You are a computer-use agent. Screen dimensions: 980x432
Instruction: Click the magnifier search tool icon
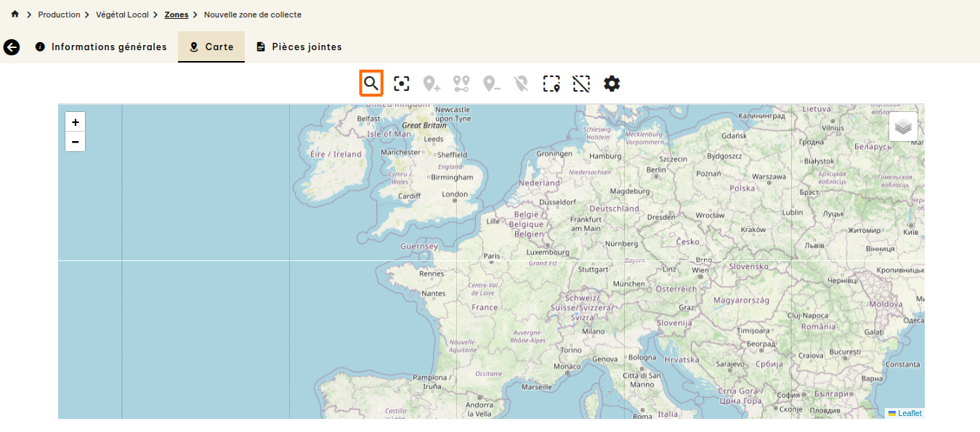tap(371, 84)
